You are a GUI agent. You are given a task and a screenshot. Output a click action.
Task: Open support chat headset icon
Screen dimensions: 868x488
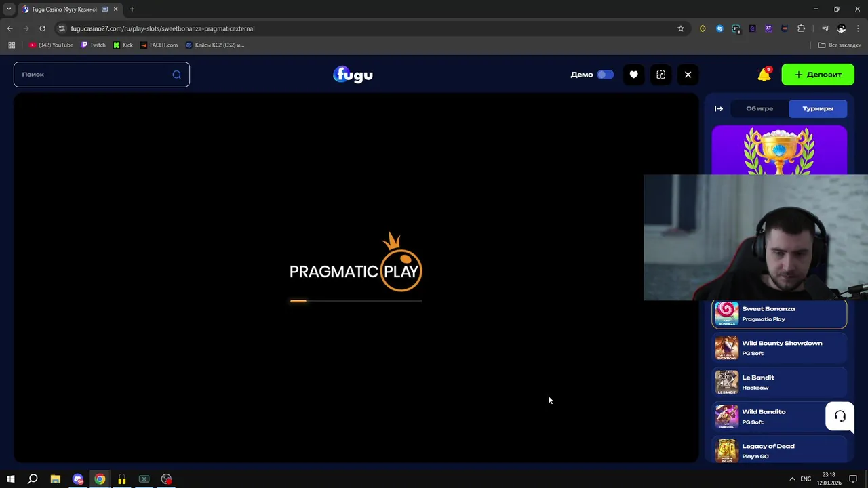tap(840, 416)
